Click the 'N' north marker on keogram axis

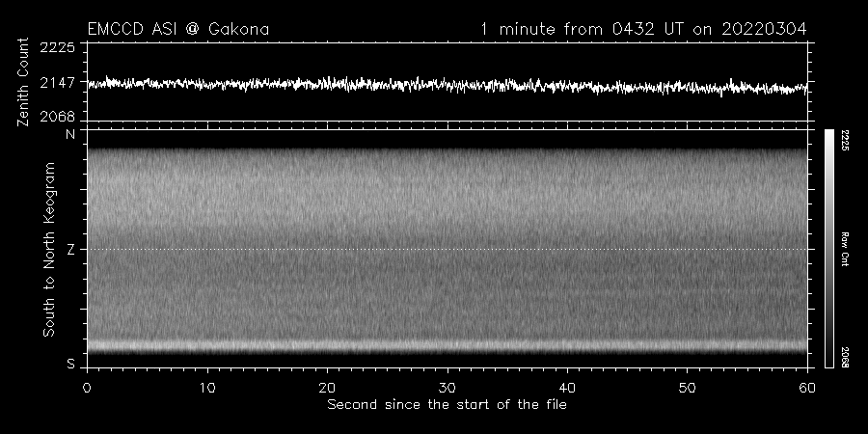pos(70,134)
